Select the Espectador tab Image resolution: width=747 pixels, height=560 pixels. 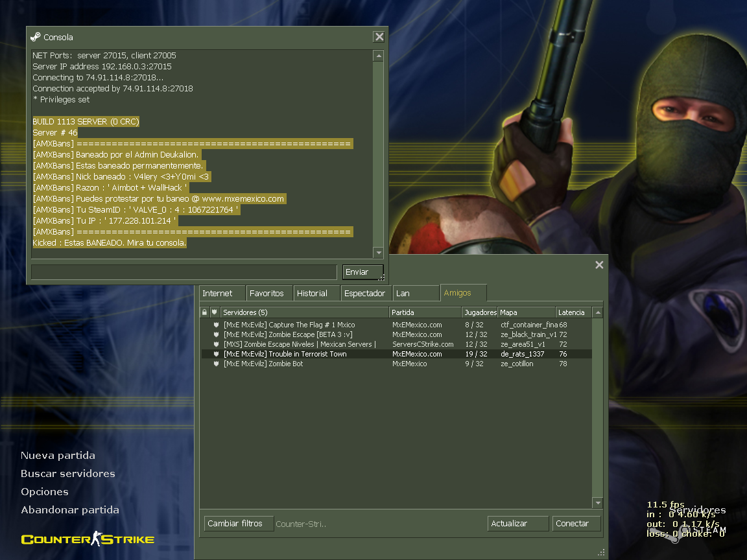366,294
